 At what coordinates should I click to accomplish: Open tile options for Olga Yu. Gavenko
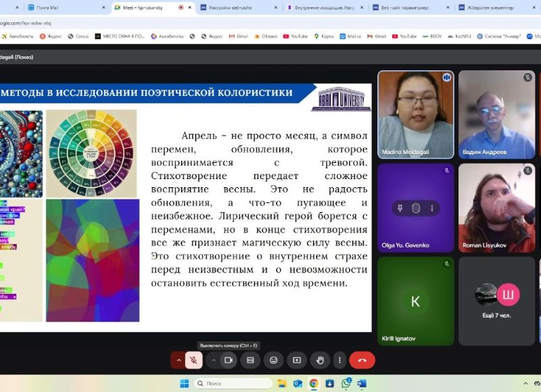431,207
